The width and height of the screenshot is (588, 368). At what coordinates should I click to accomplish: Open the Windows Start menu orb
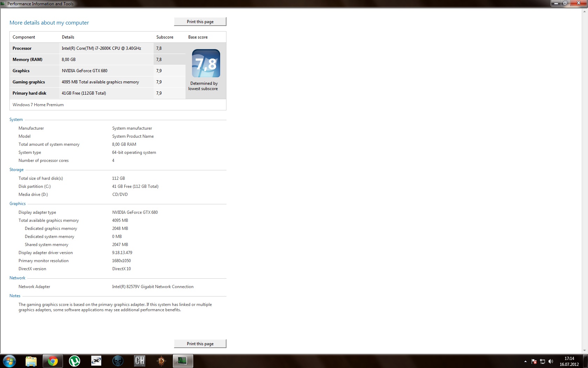coord(9,361)
